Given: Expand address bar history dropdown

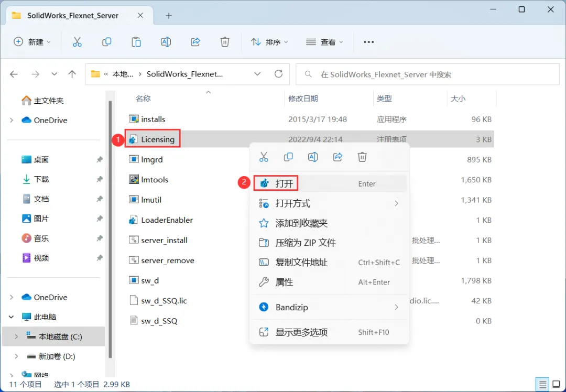Looking at the screenshot, I should click(257, 74).
